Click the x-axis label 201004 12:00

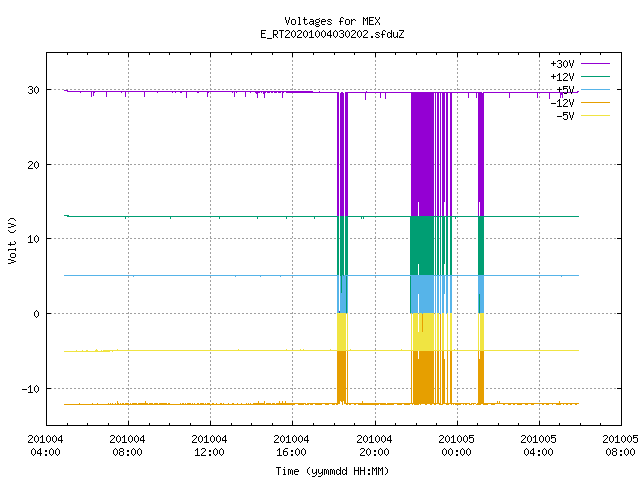pyautogui.click(x=209, y=446)
